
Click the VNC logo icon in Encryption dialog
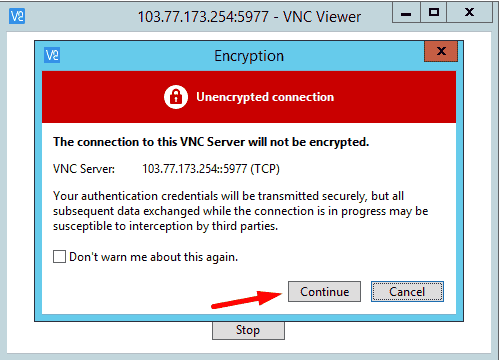coord(52,55)
